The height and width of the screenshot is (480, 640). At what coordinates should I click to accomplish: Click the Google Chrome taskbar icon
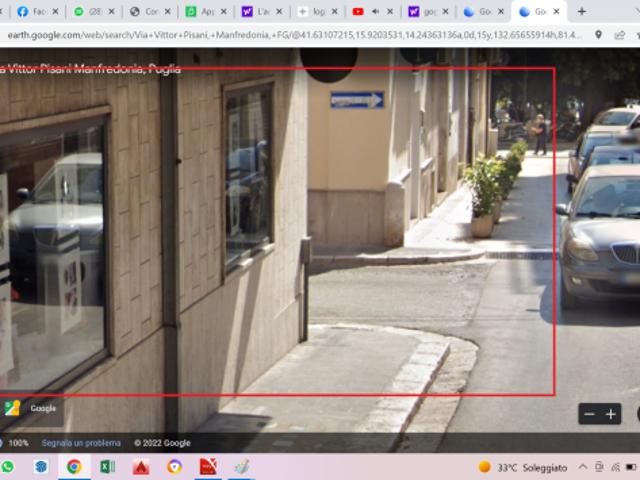click(x=74, y=467)
